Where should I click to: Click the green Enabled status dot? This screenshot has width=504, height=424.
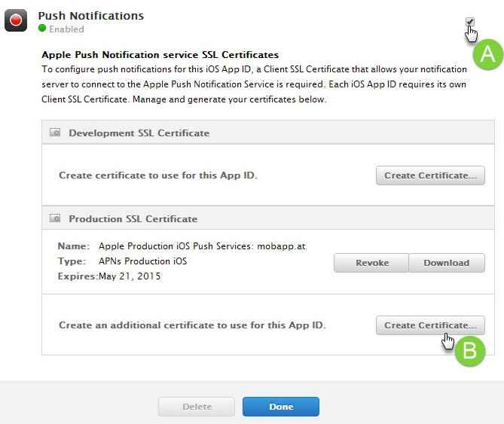pos(42,29)
